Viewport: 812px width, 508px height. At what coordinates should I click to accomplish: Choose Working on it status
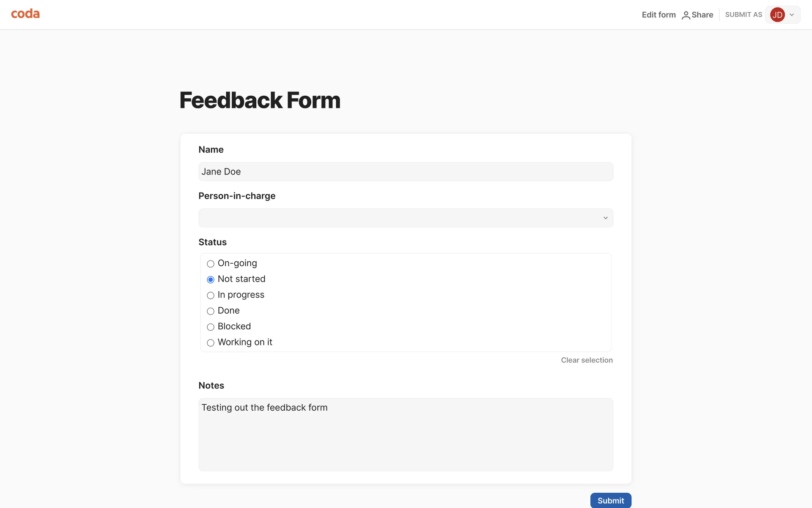pos(211,342)
